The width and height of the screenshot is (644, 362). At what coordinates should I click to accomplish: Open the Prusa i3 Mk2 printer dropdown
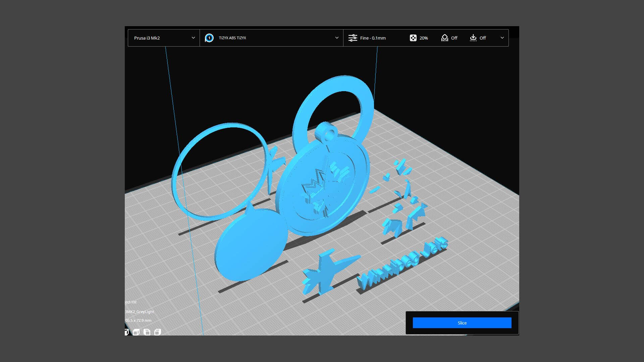pos(164,38)
